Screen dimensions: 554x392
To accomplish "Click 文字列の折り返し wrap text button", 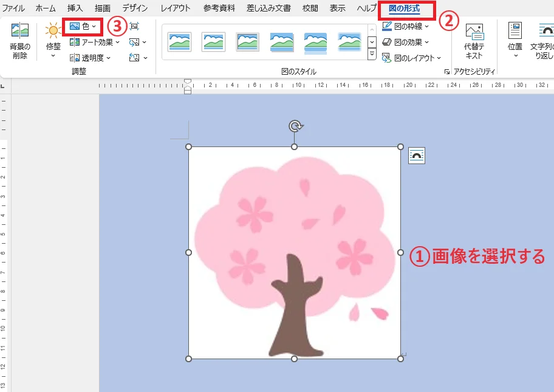I will tap(541, 41).
